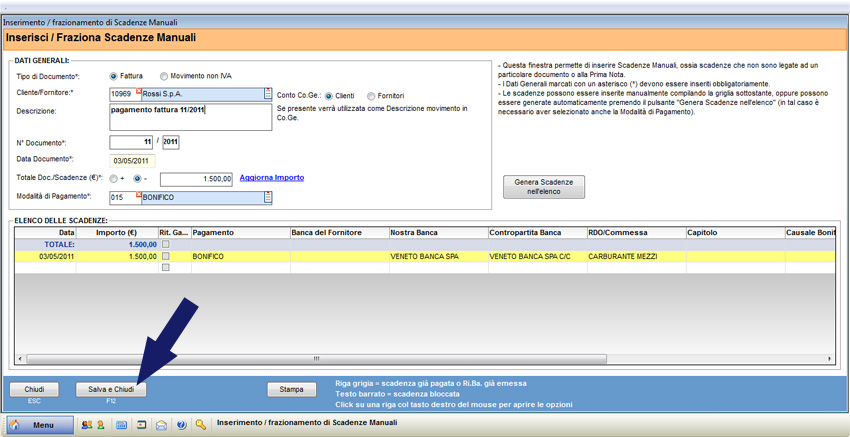The width and height of the screenshot is (850, 437).
Task: Open the calculator icon in bottom toolbar
Action: point(122,425)
